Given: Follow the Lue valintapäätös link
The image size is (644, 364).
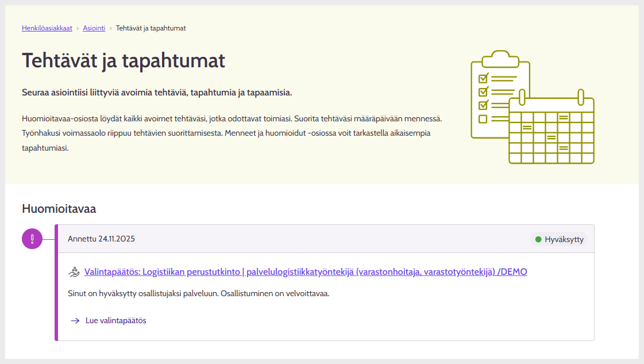Looking at the screenshot, I should [x=115, y=320].
